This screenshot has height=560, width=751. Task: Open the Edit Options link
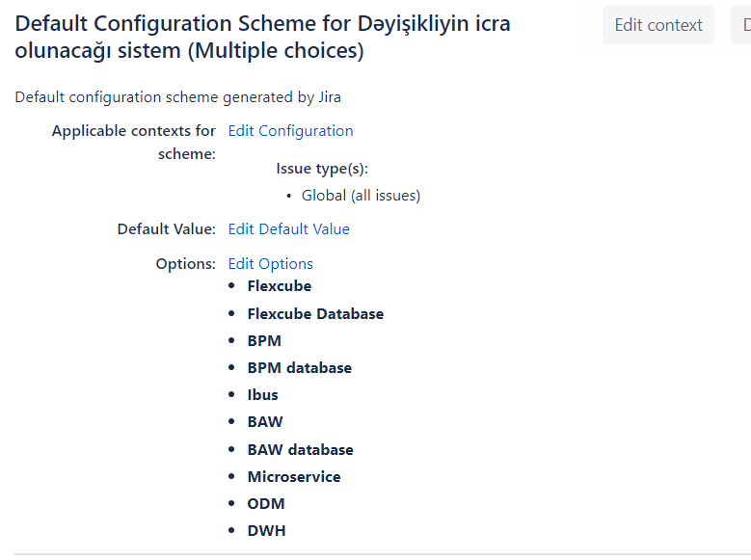point(270,264)
